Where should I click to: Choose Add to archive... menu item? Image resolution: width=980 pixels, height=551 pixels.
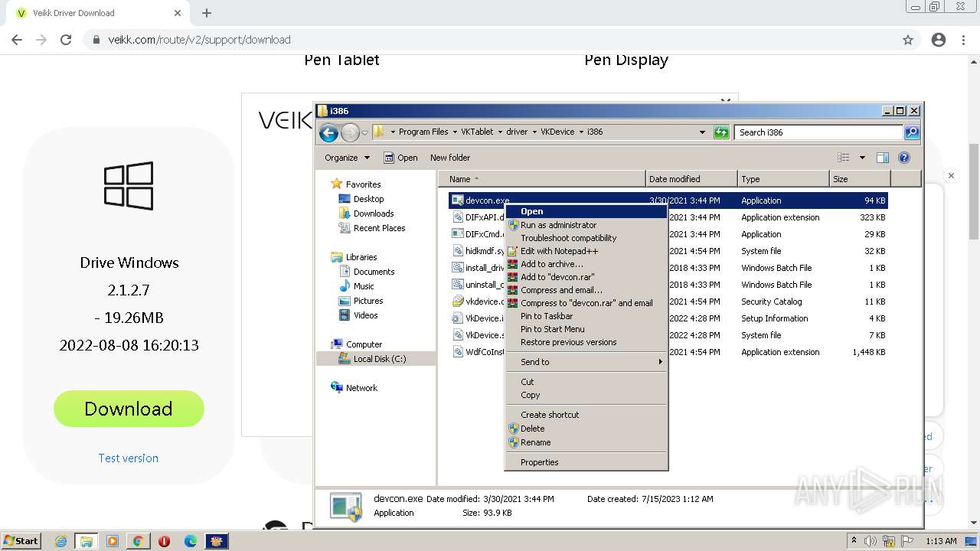click(x=586, y=264)
